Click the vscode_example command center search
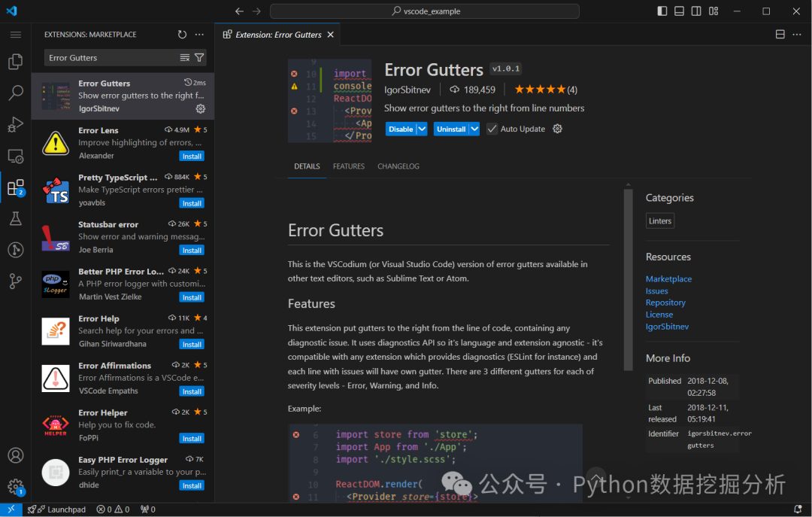 coord(425,11)
